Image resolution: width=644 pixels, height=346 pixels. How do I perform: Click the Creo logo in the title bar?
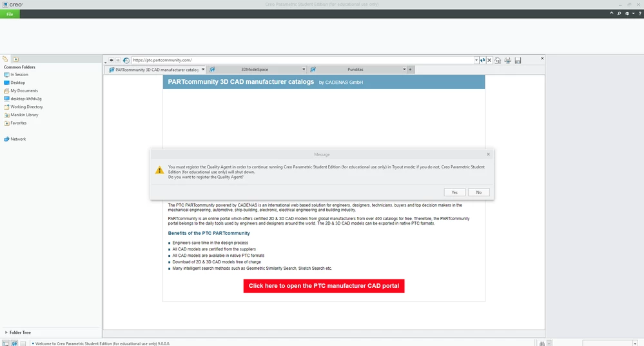click(13, 5)
